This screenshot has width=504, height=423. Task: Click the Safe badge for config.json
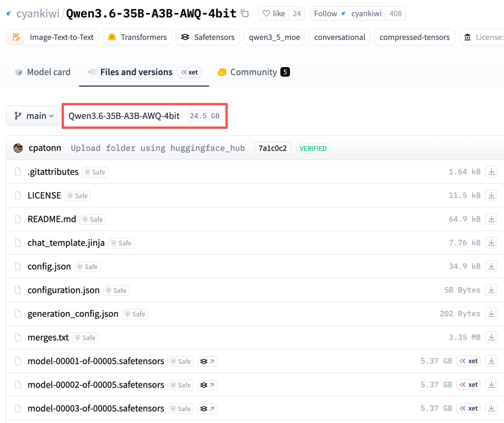88,267
